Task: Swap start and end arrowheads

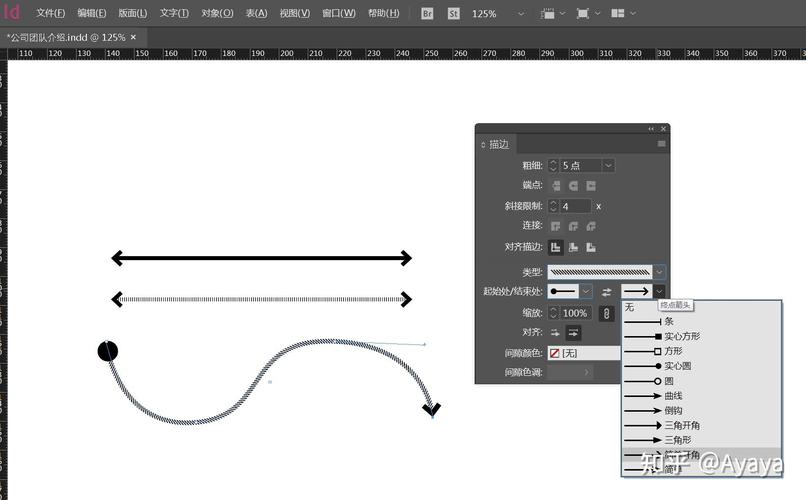Action: click(x=607, y=292)
